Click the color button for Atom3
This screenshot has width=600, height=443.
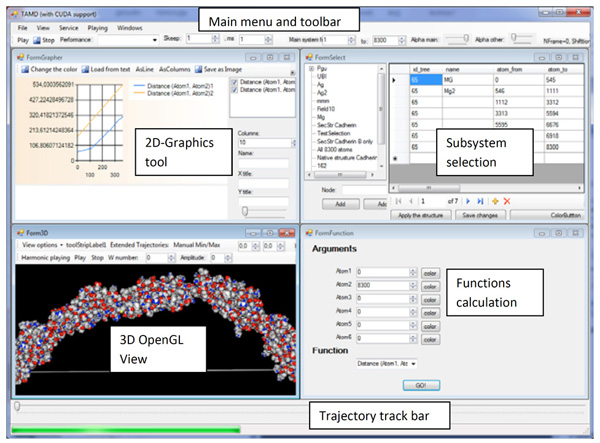tap(430, 300)
